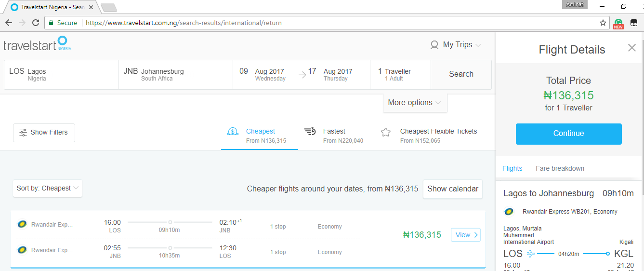Click the Cheapest coin icon
Viewport: 644px width, 271px height.
[x=233, y=132]
